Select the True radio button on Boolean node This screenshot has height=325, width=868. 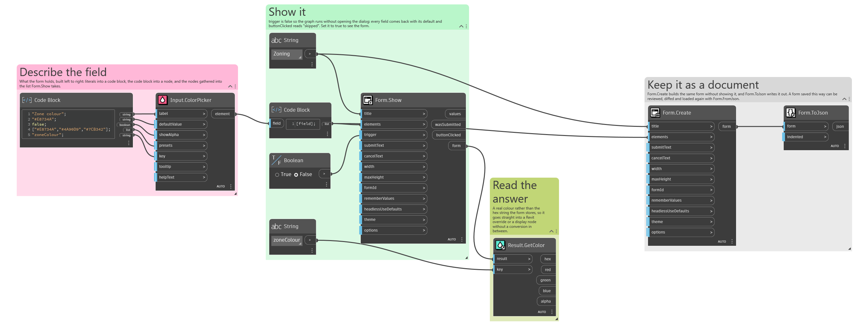(277, 175)
